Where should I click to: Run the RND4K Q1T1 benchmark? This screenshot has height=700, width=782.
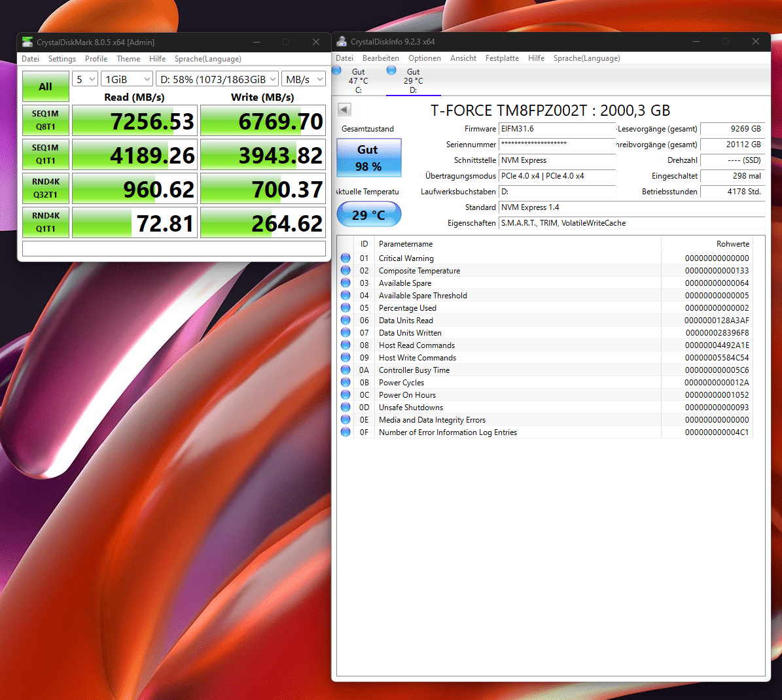45,222
